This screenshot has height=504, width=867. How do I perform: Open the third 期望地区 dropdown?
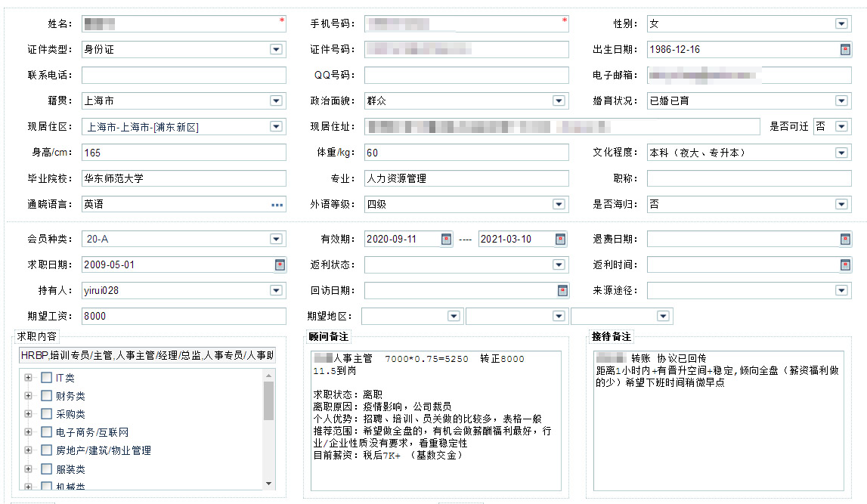pyautogui.click(x=663, y=316)
